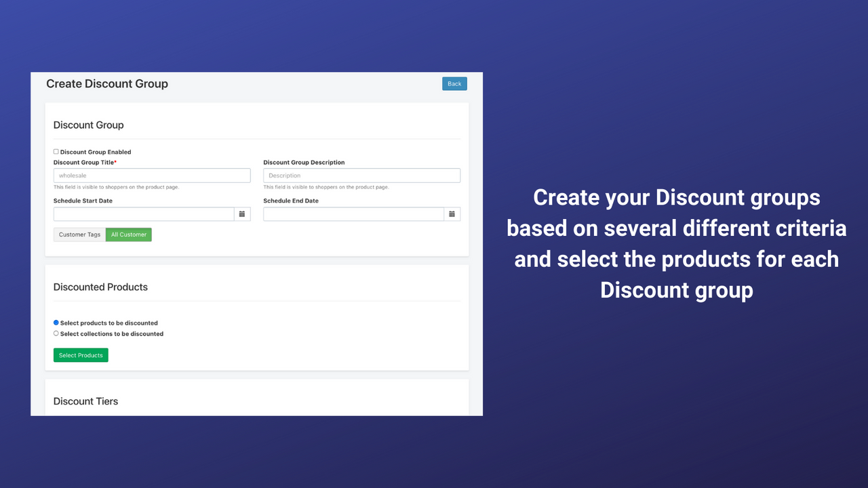
Task: Click the Schedule End Date text box
Action: point(353,213)
